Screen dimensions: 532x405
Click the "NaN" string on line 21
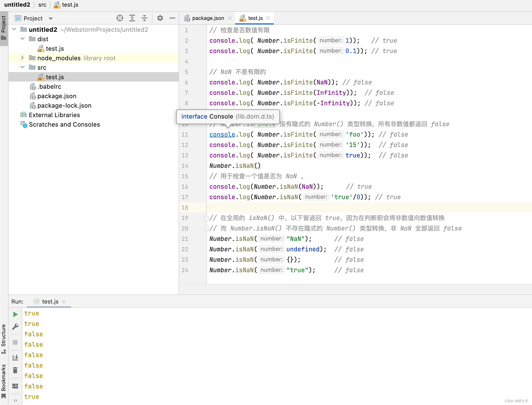[x=296, y=239]
